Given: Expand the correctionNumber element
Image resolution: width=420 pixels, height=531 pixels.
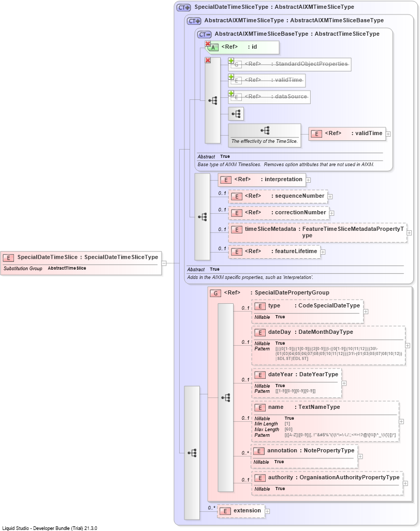Looking at the screenshot, I should [332, 213].
